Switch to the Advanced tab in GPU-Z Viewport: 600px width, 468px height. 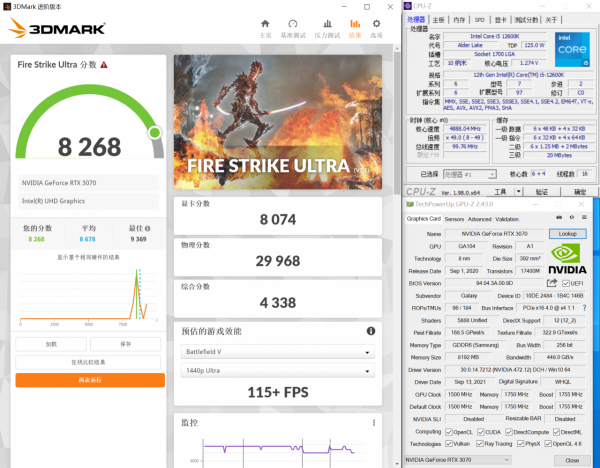click(479, 219)
